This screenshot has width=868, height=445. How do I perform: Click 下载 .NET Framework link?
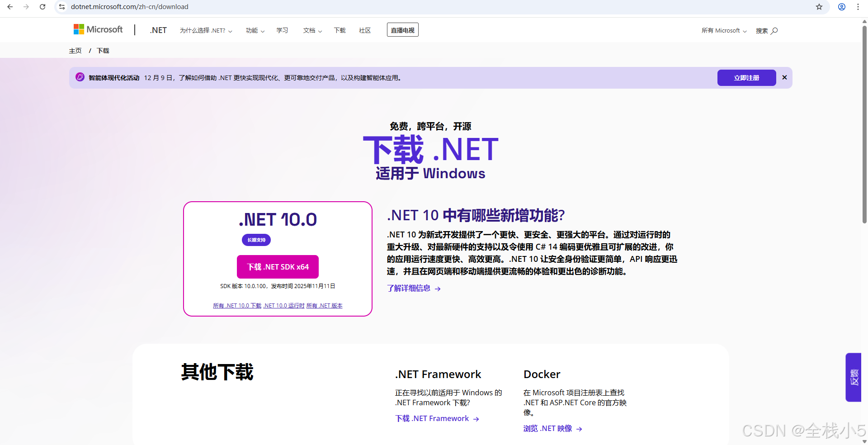(x=437, y=418)
